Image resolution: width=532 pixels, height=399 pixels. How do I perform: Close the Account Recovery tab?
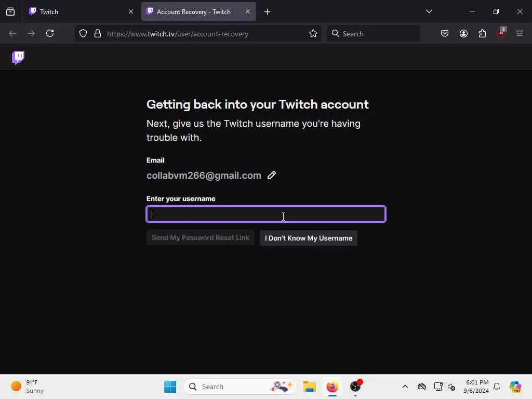(248, 11)
